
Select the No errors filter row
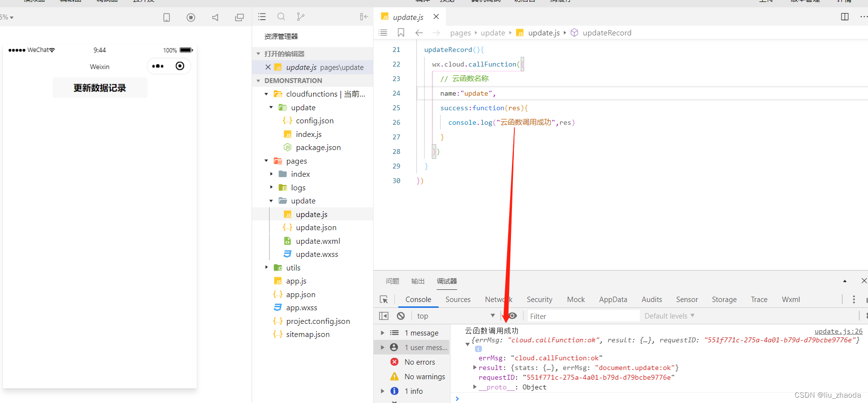tap(412, 362)
